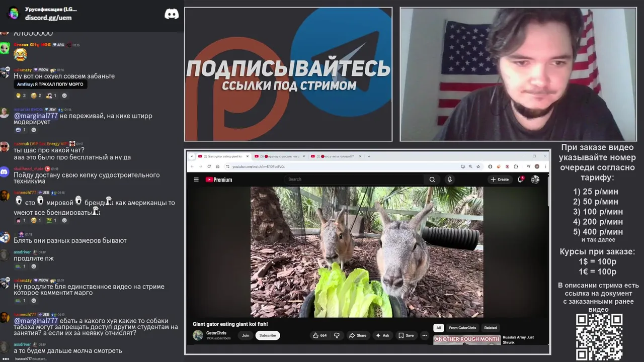The width and height of the screenshot is (644, 362).
Task: Click the Share button
Action: point(358,335)
